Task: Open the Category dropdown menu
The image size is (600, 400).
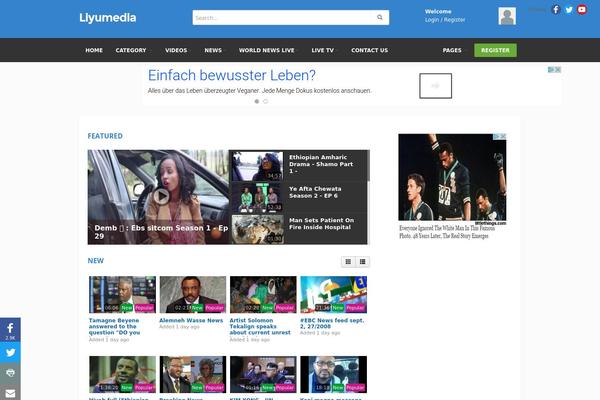Action: 131,50
